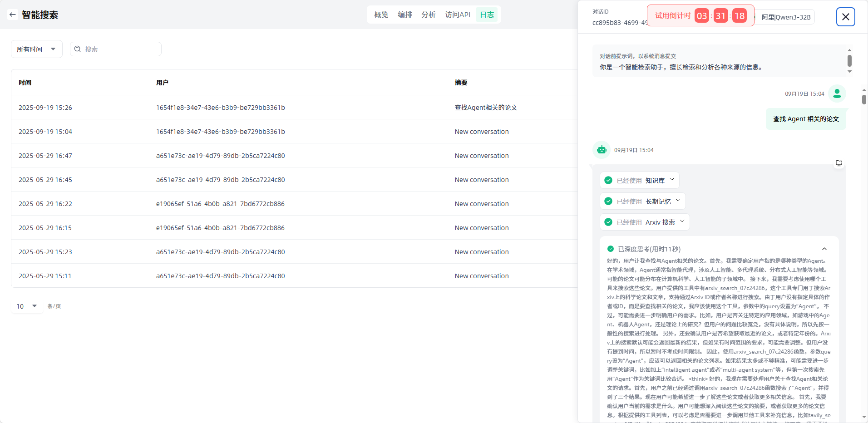This screenshot has width=868, height=423.
Task: Click the magnifier icon in the search box
Action: click(x=78, y=49)
